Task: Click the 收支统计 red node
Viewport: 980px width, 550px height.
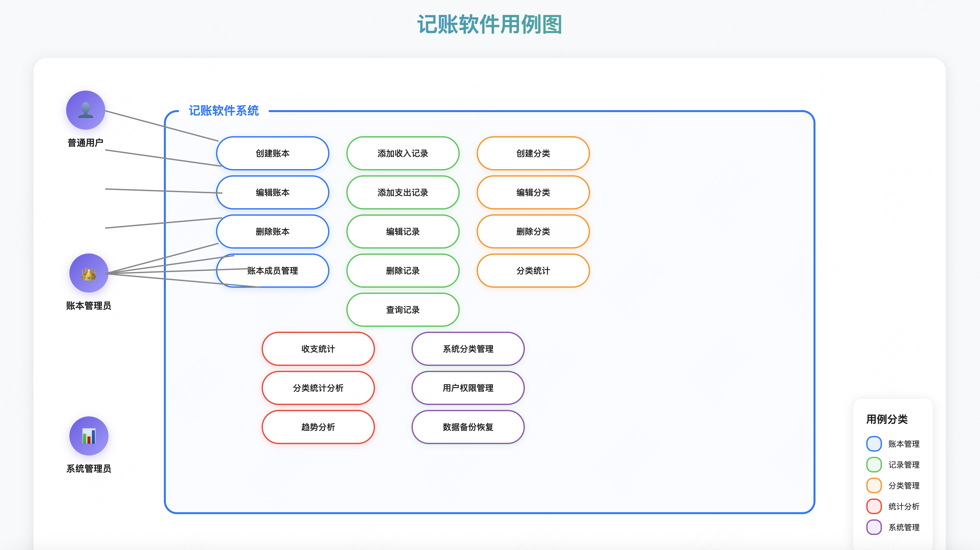Action: point(318,349)
